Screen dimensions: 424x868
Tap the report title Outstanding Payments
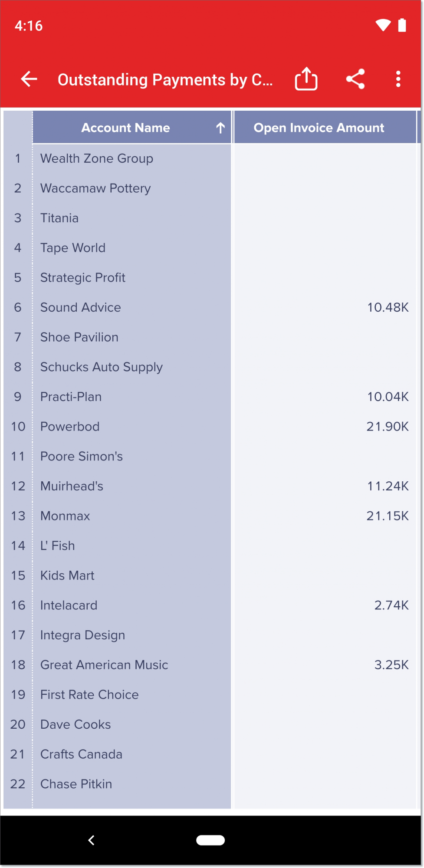pos(165,80)
